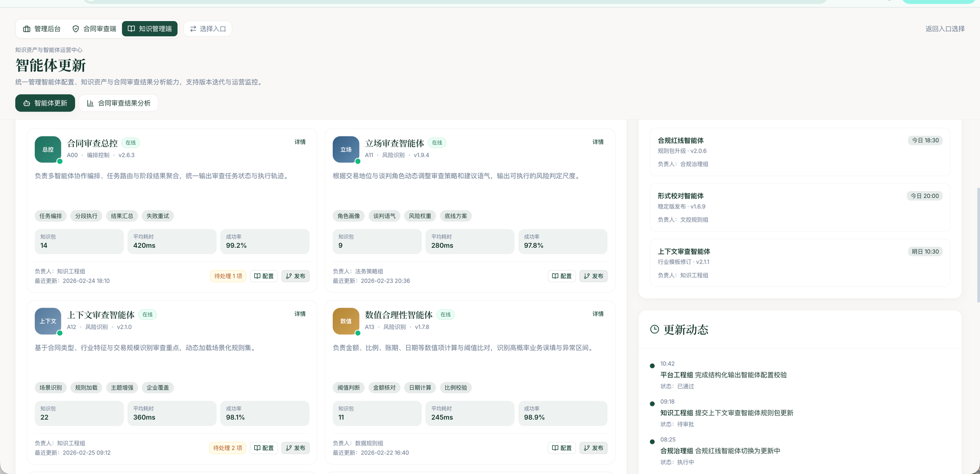
Task: Click the 谈判语气 tag
Action: pos(384,216)
